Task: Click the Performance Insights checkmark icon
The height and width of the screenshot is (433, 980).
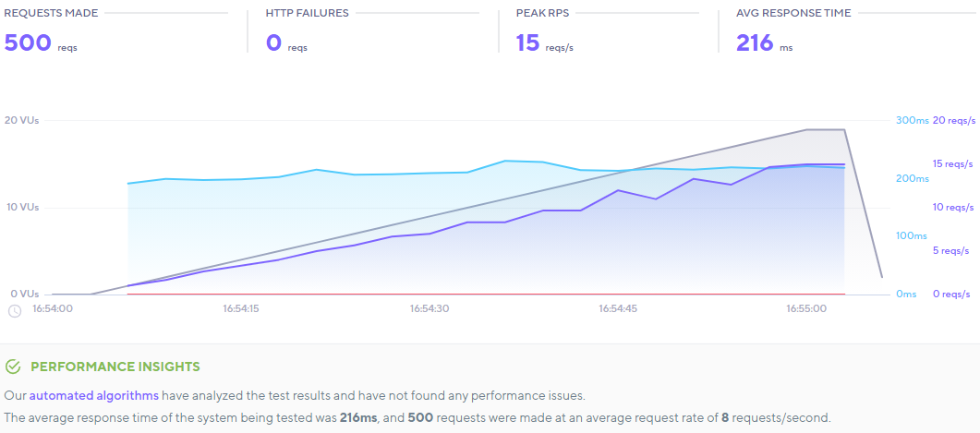Action: [13, 367]
